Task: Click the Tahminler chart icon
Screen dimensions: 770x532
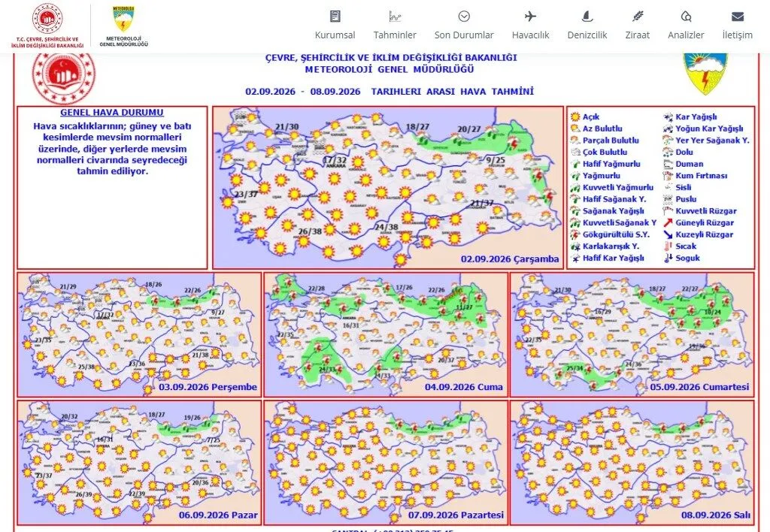Action: pos(395,17)
